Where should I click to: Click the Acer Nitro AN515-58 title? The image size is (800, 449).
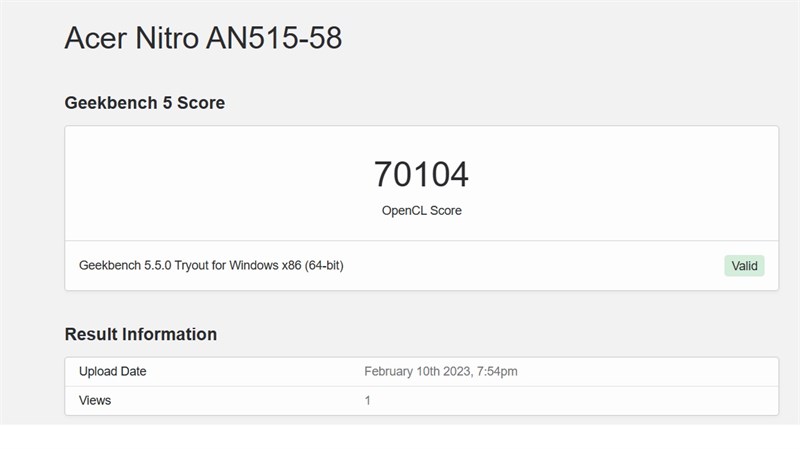(203, 38)
